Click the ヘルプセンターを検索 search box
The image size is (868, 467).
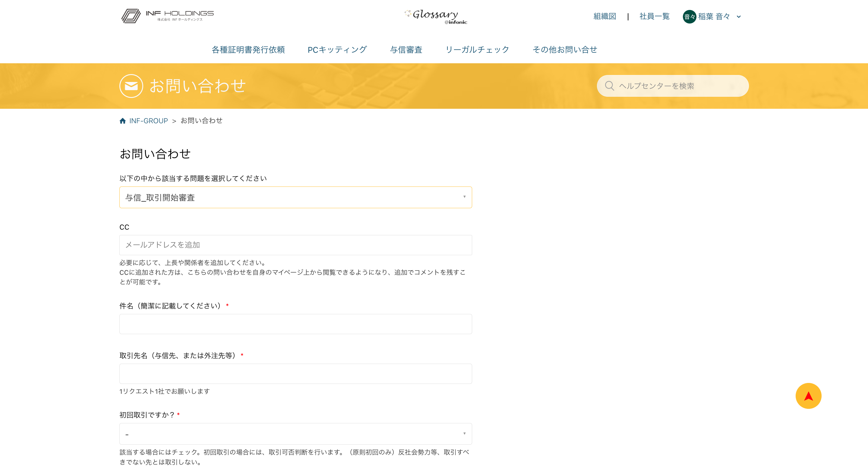click(672, 86)
